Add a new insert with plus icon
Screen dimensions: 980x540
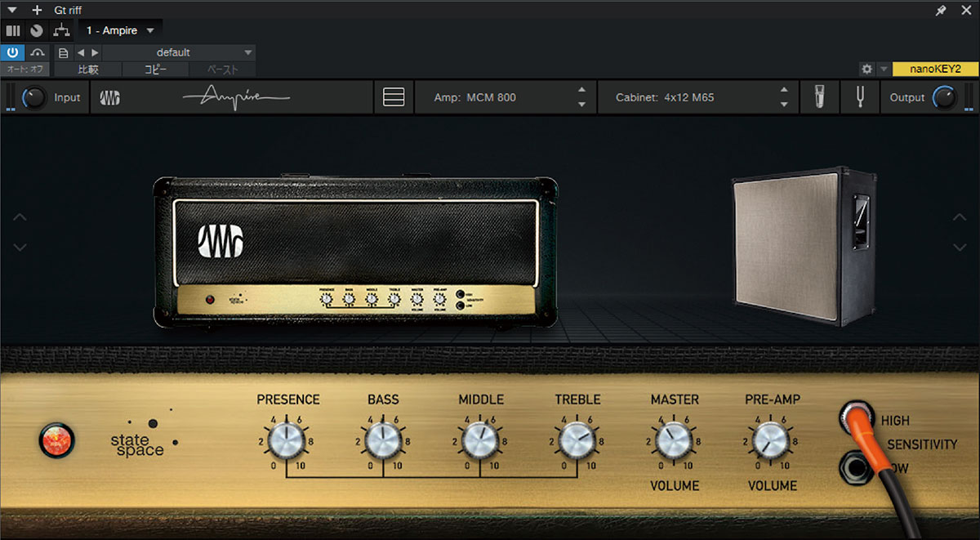pos(37,10)
